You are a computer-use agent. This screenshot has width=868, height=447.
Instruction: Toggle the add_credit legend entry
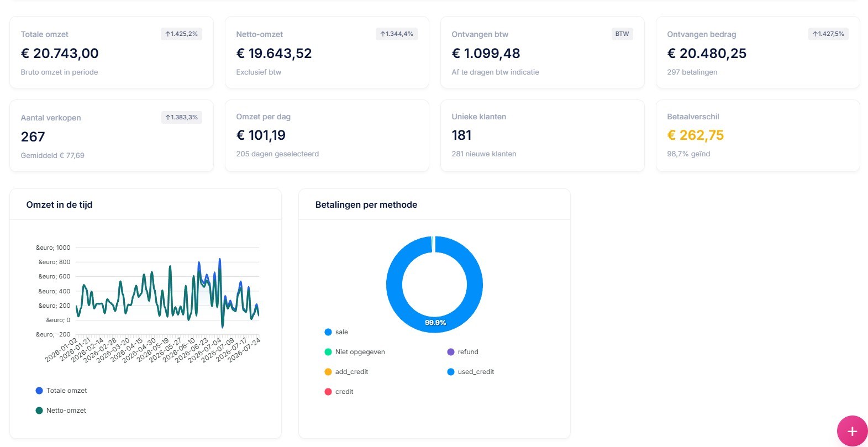[x=346, y=372]
